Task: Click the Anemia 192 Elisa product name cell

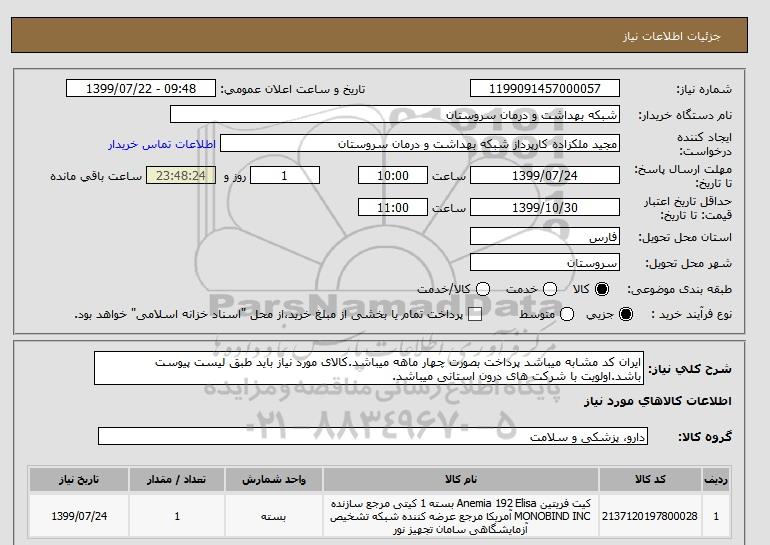Action: click(461, 516)
